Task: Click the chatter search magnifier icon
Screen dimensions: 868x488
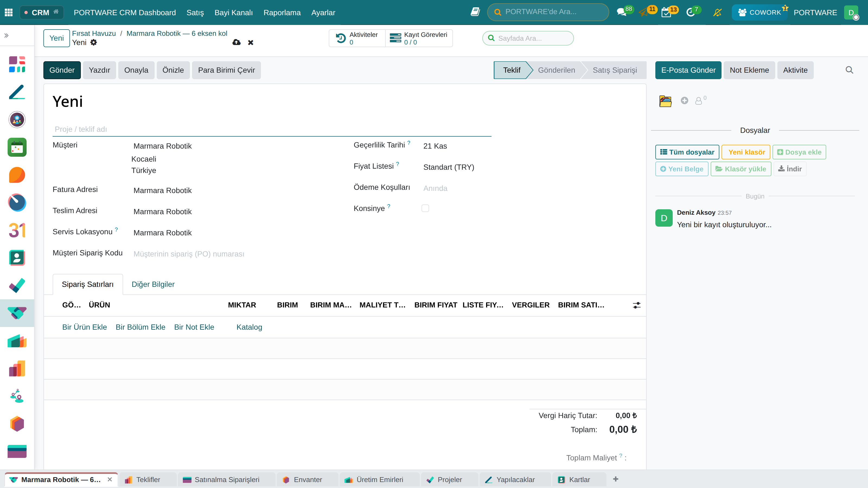Action: tap(849, 70)
